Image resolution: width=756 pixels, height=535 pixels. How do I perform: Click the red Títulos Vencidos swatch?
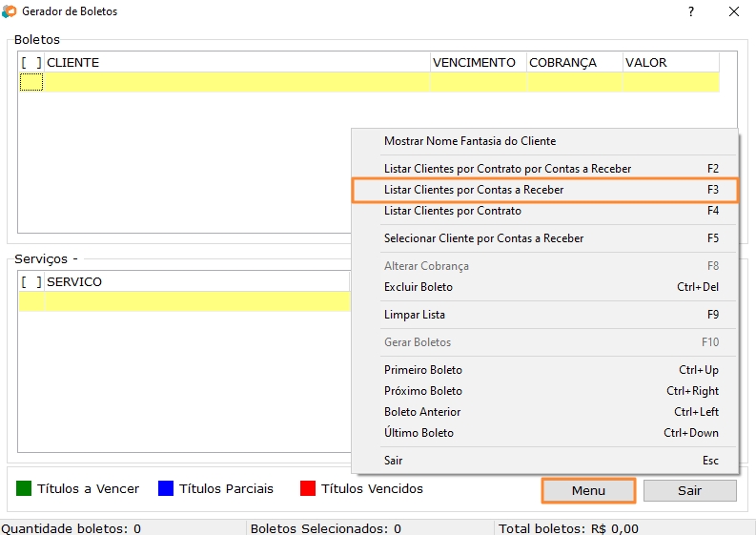[x=308, y=488]
